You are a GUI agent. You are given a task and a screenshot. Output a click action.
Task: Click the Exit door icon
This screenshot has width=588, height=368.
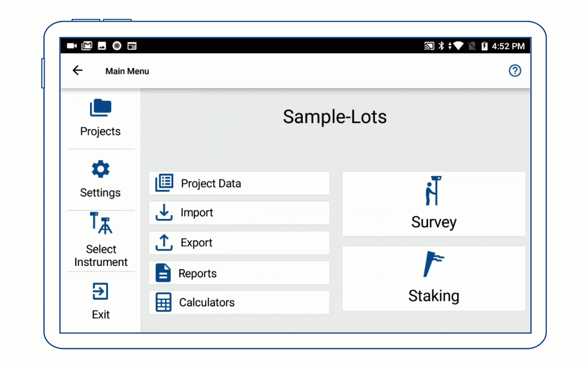100,292
